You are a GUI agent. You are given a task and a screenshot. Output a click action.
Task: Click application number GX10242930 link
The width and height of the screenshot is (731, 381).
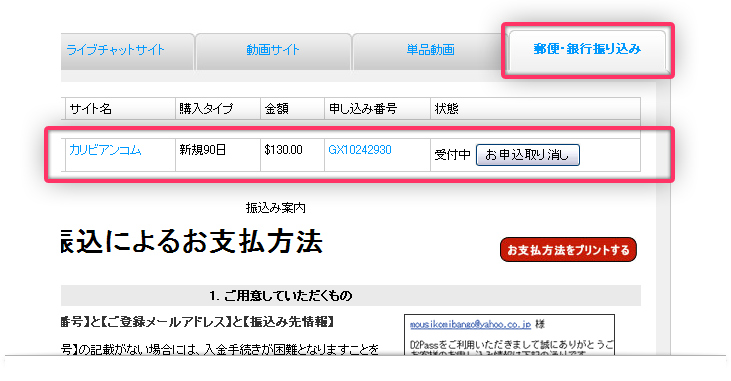coord(360,150)
